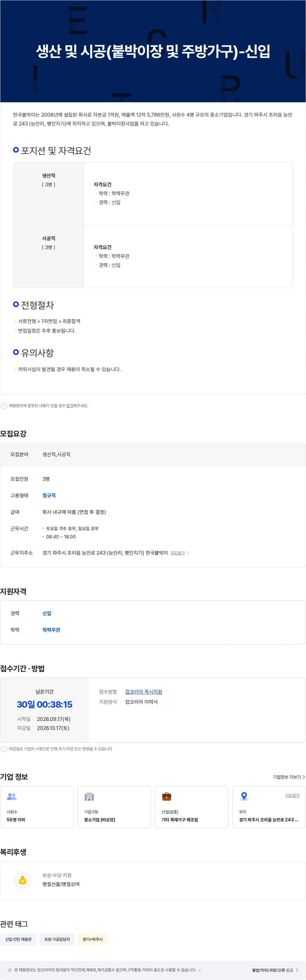Click 학력무관 under 지원자격 학력
Screen dimensions: 306x980
51,630
